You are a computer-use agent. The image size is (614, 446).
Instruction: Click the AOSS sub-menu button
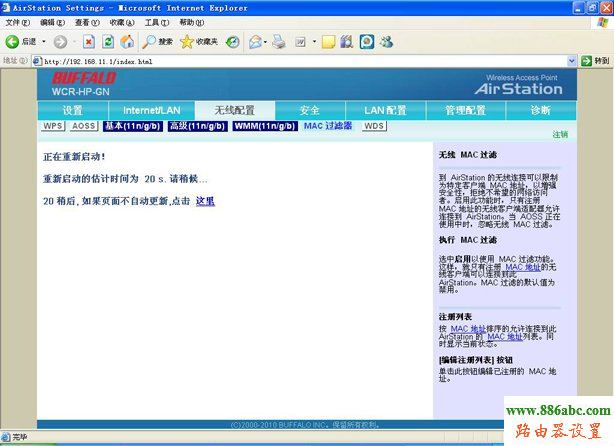point(84,127)
